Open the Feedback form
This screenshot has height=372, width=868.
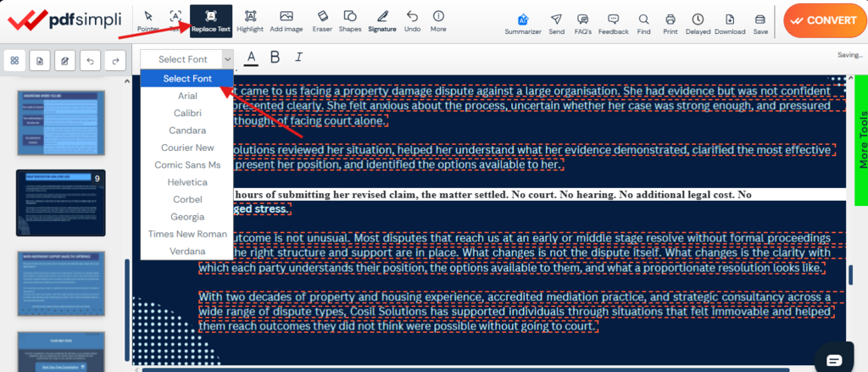(x=614, y=25)
